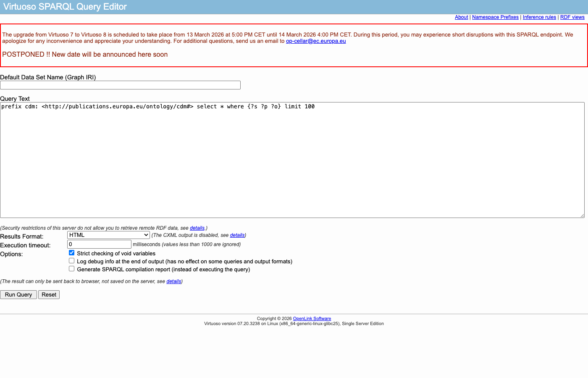Open the result saving details link
This screenshot has height=378, width=588.
[x=174, y=281]
